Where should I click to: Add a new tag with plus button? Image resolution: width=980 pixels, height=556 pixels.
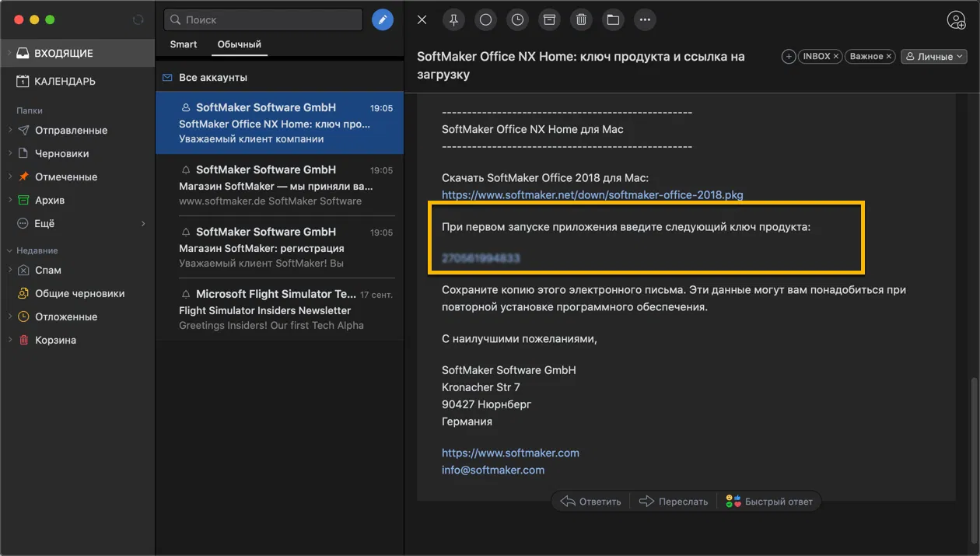(789, 57)
